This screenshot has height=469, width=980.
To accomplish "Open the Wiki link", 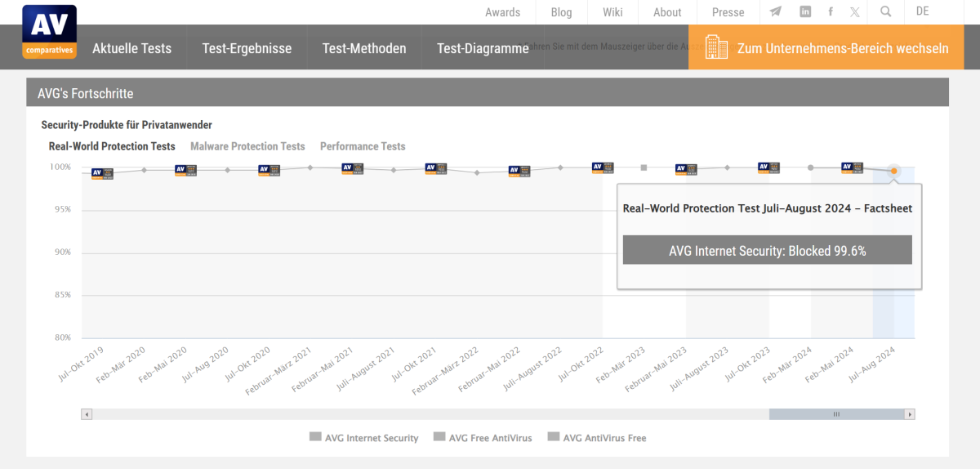I will [x=612, y=12].
